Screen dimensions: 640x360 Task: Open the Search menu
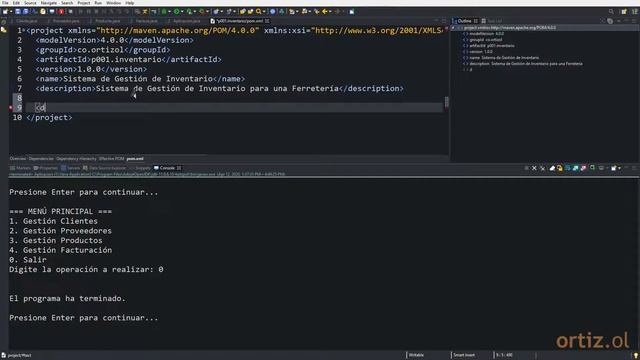[67, 3]
